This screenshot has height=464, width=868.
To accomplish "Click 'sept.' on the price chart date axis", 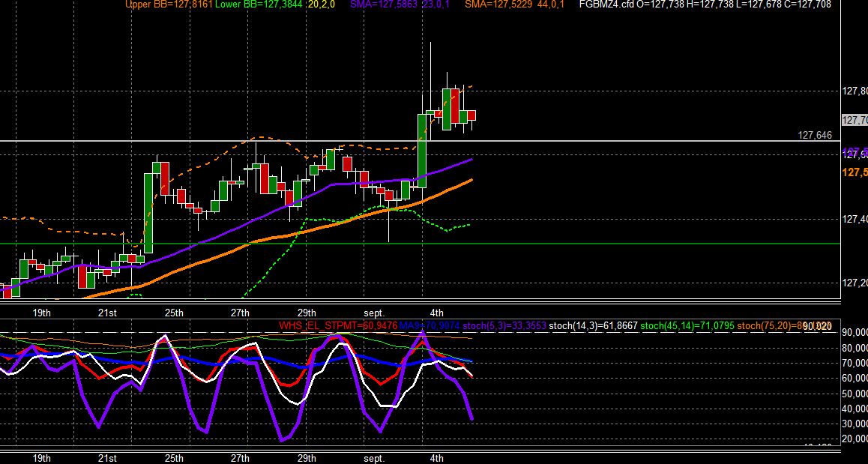I will click(x=374, y=313).
